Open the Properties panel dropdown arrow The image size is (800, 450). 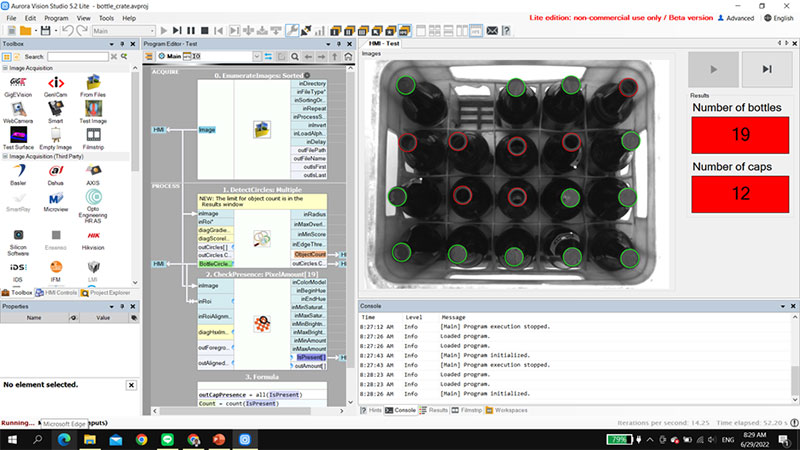click(x=111, y=307)
